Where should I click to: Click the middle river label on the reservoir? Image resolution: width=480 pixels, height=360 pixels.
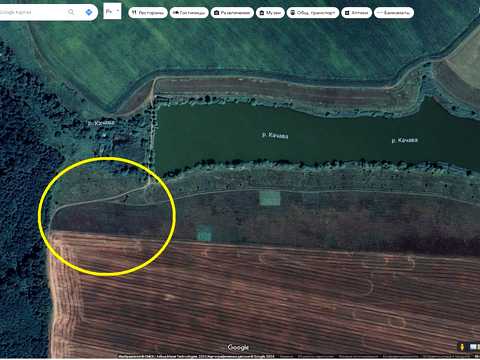(275, 135)
